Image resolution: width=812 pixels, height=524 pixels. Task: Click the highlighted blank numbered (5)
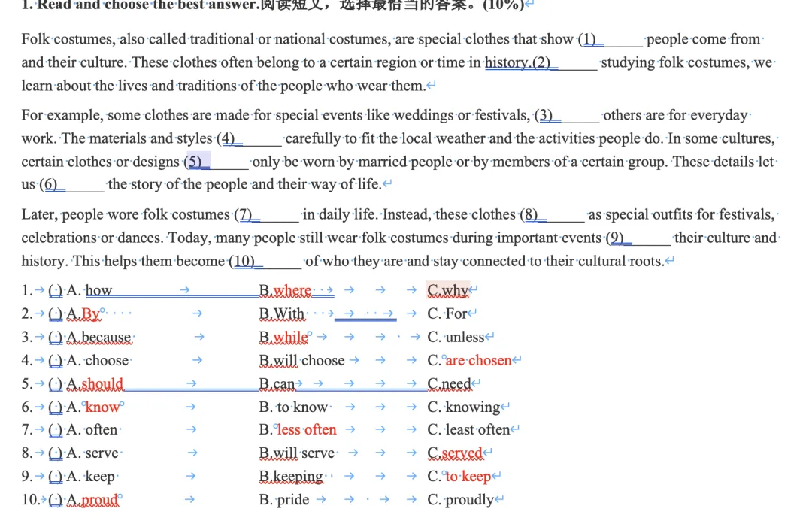(x=217, y=162)
